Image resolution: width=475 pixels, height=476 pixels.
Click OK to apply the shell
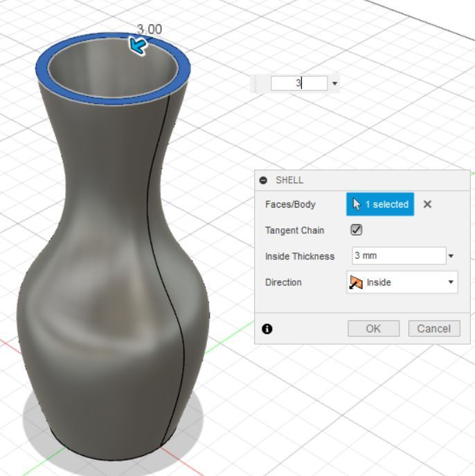[373, 329]
